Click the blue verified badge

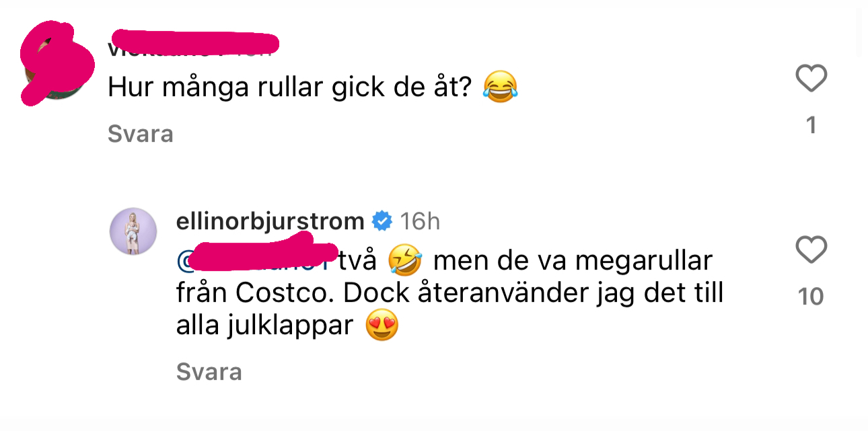tap(382, 221)
